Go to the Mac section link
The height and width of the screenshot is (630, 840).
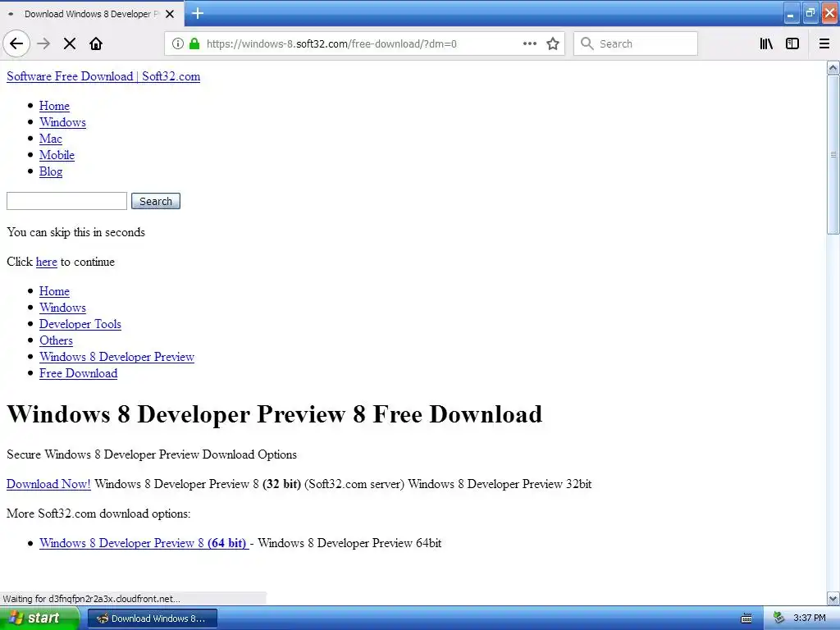50,139
